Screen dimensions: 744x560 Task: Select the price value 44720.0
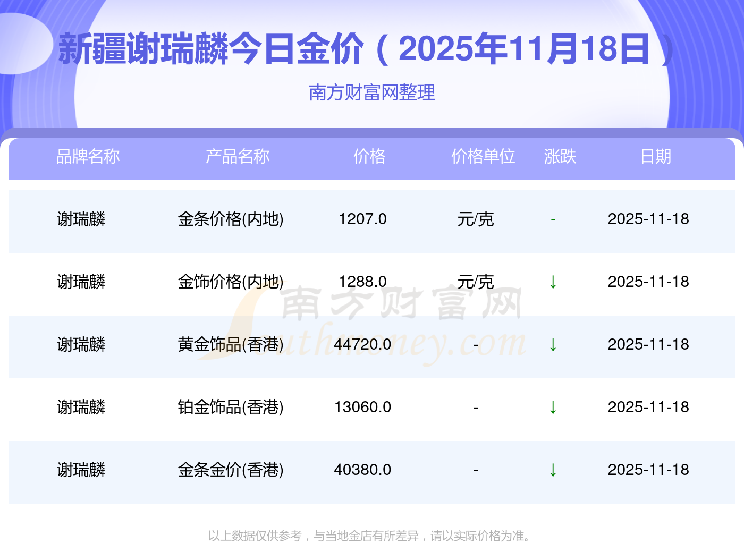point(362,344)
